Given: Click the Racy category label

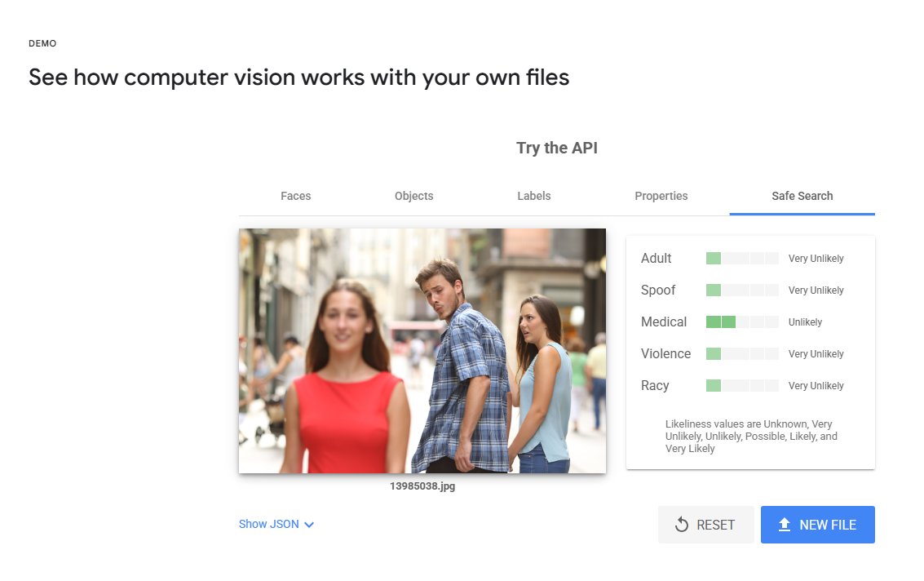Looking at the screenshot, I should (x=655, y=386).
